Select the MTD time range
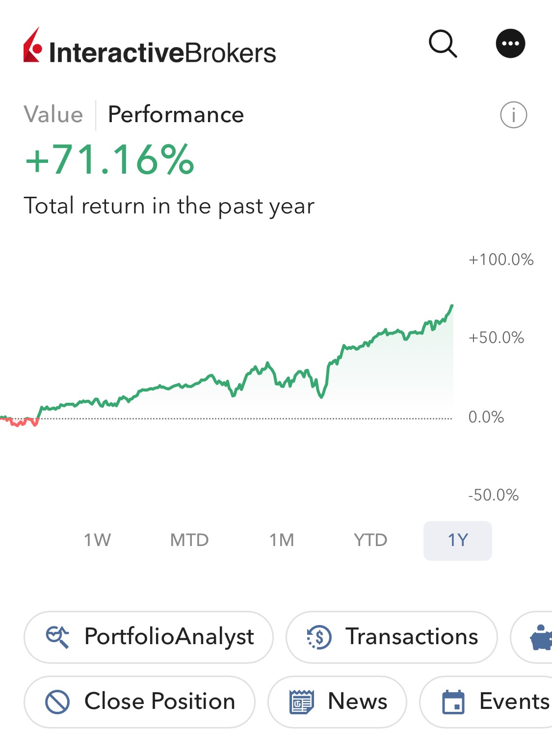 (189, 540)
